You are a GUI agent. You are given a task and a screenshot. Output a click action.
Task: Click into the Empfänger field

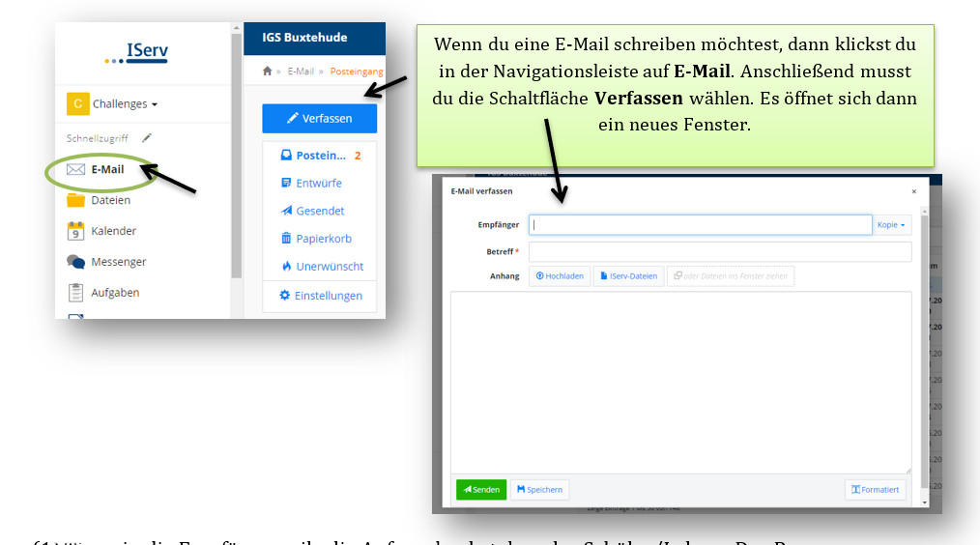pyautogui.click(x=700, y=225)
